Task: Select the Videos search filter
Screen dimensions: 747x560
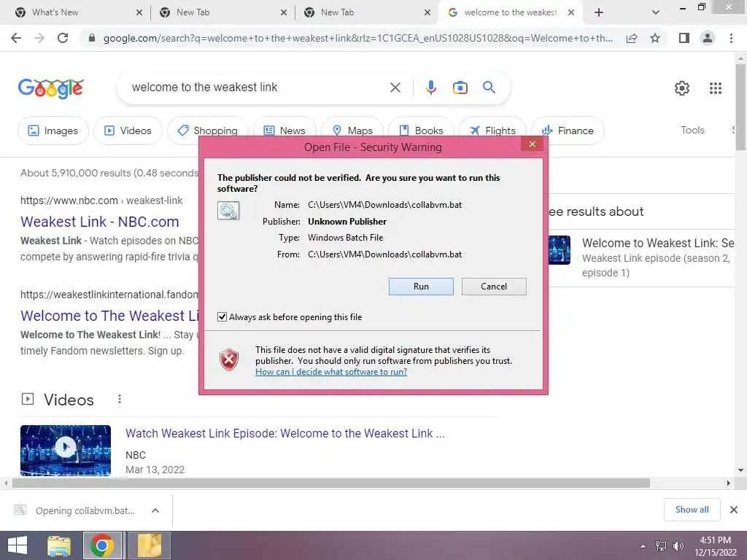Action: click(x=128, y=131)
